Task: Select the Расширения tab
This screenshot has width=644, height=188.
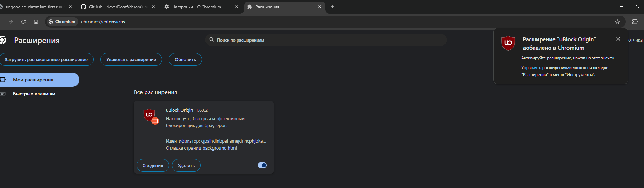Action: tap(284, 7)
